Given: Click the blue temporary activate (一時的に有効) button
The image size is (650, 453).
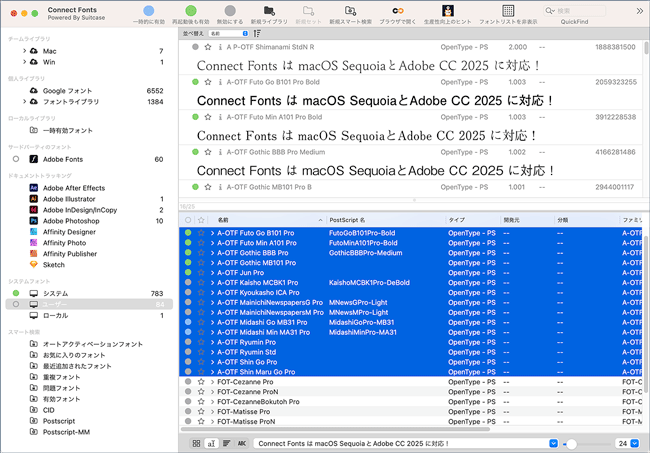Looking at the screenshot, I should 148,11.
